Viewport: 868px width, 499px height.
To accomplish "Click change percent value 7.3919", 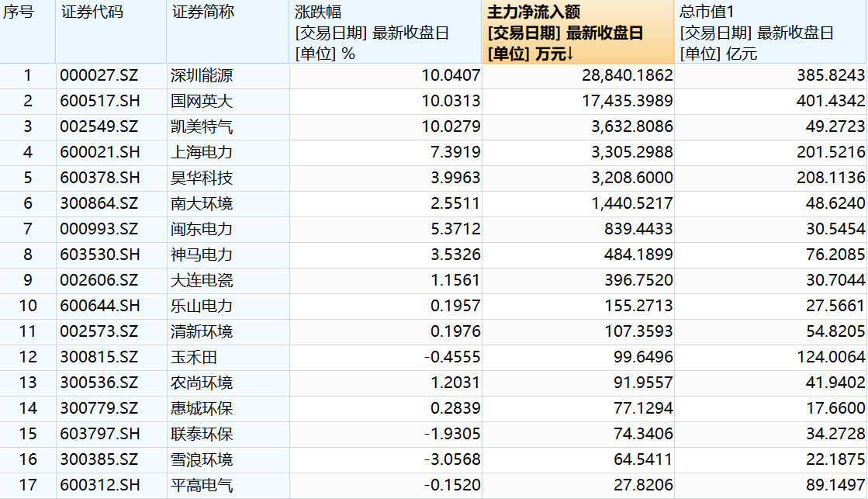I will tap(455, 152).
